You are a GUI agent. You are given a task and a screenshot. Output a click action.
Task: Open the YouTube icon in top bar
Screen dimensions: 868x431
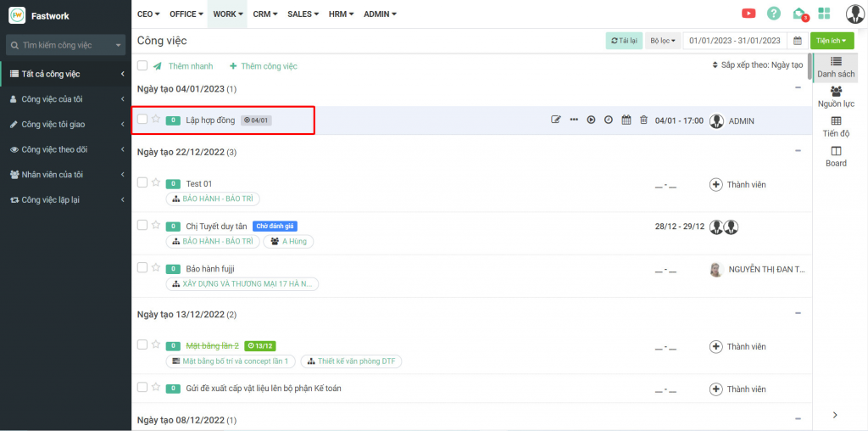tap(748, 14)
